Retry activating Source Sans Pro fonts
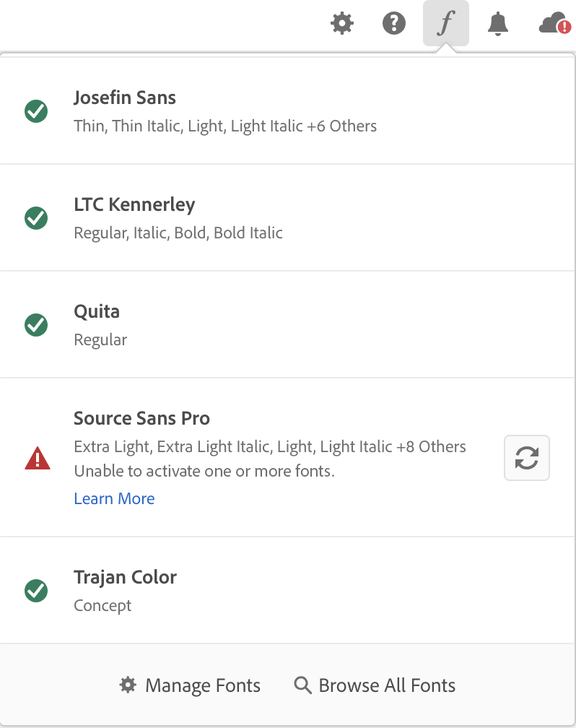The width and height of the screenshot is (576, 728). 527,458
